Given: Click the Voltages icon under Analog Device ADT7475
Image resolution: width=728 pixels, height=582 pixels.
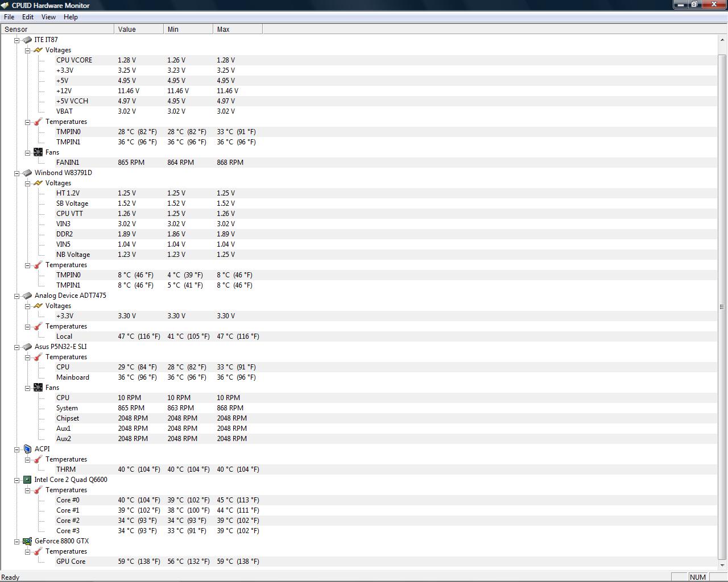Looking at the screenshot, I should pos(38,306).
